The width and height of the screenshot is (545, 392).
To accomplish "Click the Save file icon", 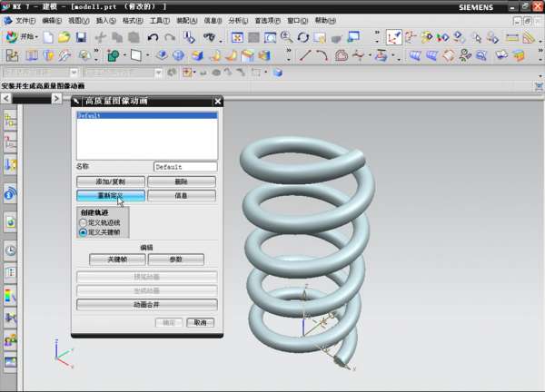I will coord(81,38).
